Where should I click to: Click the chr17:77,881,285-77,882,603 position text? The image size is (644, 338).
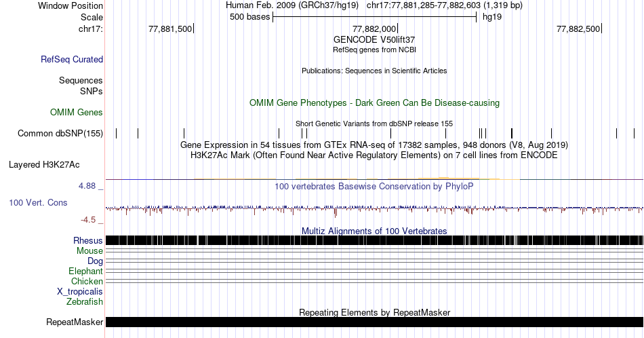coord(445,5)
